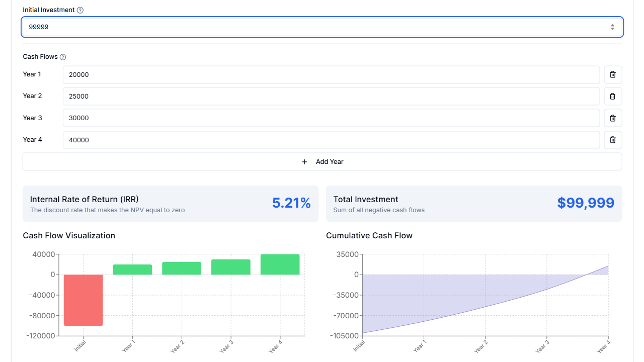Delete the Year 3 cash flow row
This screenshot has height=362, width=644.
[x=612, y=118]
